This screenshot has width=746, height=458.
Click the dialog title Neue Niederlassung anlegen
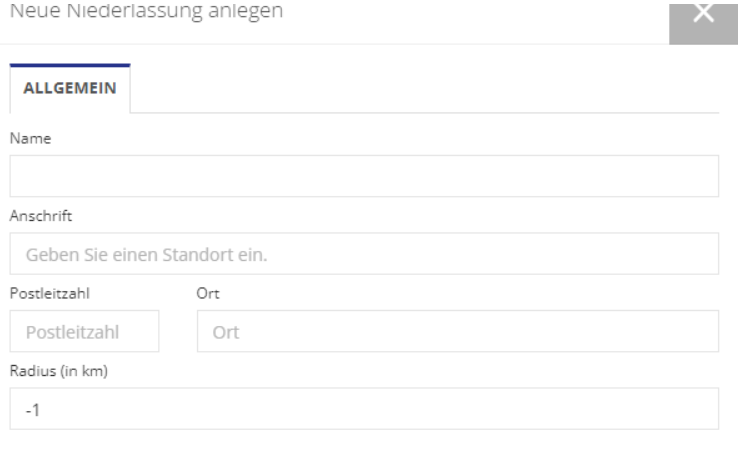pos(147,11)
